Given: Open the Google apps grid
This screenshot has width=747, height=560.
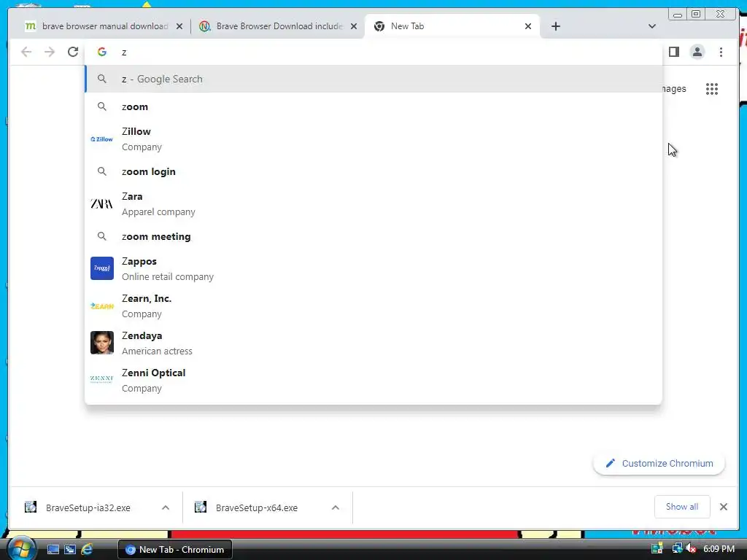Looking at the screenshot, I should pos(712,89).
